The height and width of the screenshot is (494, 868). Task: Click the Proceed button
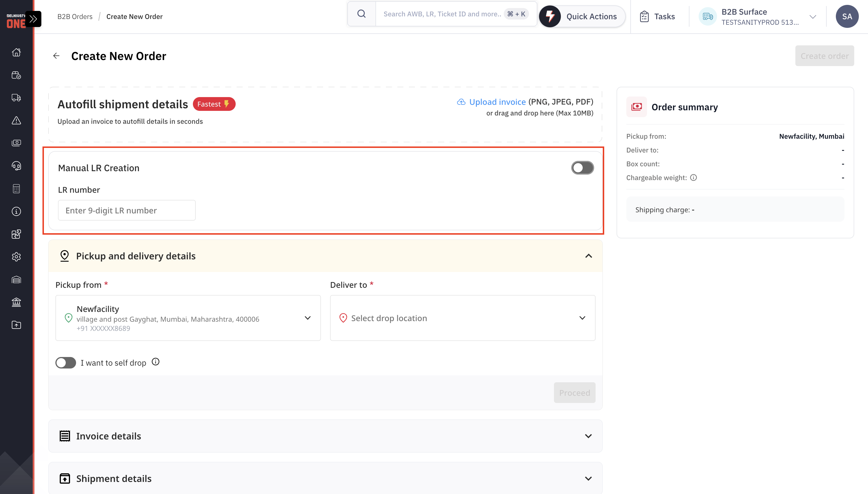(574, 393)
